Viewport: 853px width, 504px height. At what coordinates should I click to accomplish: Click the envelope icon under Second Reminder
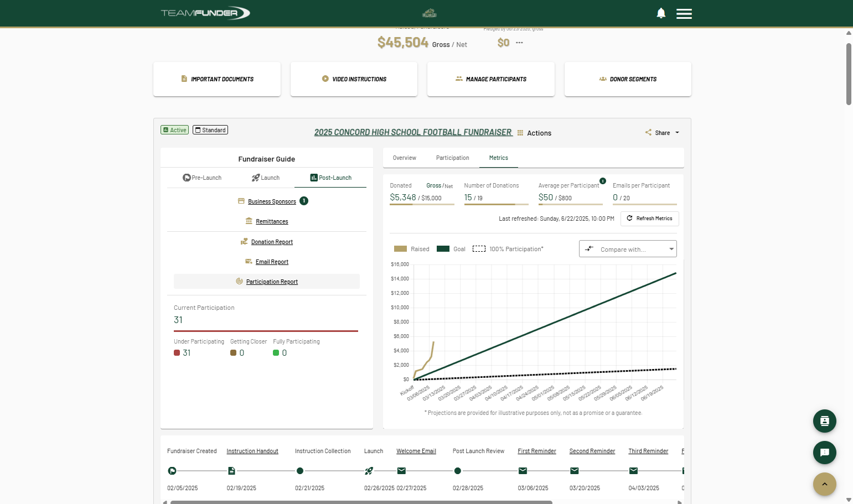pyautogui.click(x=575, y=471)
